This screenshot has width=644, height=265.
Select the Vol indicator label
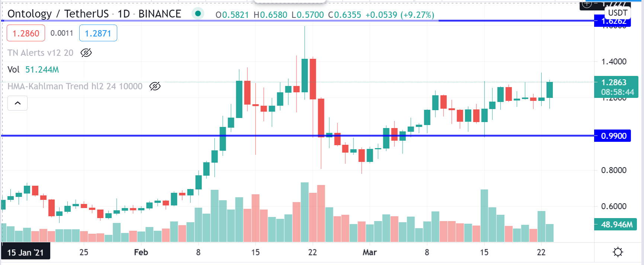(x=13, y=70)
